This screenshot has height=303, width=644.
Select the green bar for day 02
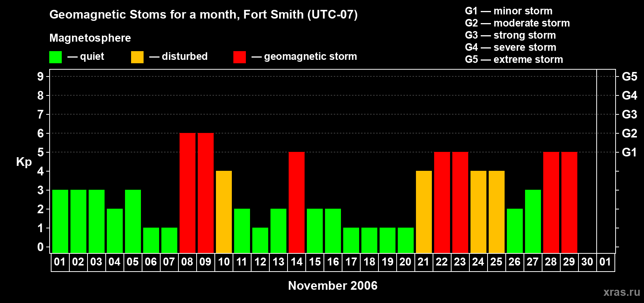78,221
